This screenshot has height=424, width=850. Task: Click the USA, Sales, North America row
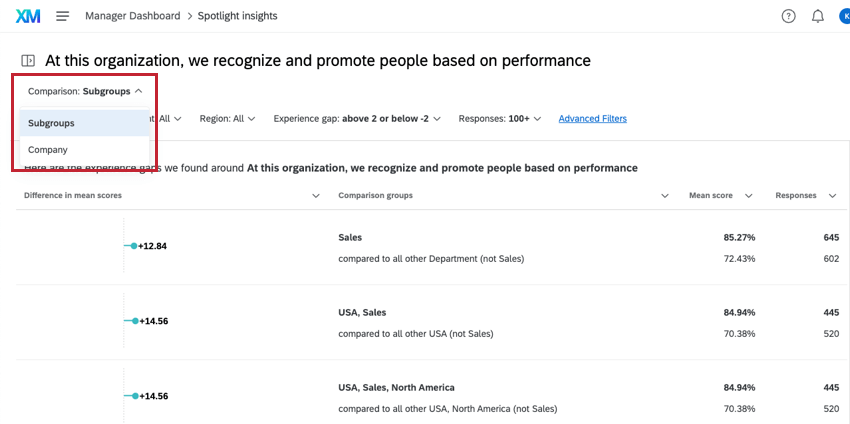click(396, 387)
